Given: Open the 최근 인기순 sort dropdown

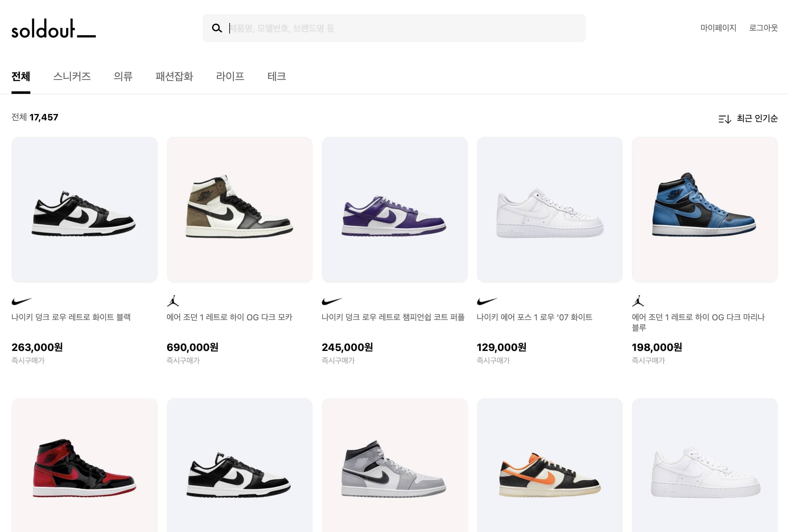Looking at the screenshot, I should pyautogui.click(x=757, y=118).
